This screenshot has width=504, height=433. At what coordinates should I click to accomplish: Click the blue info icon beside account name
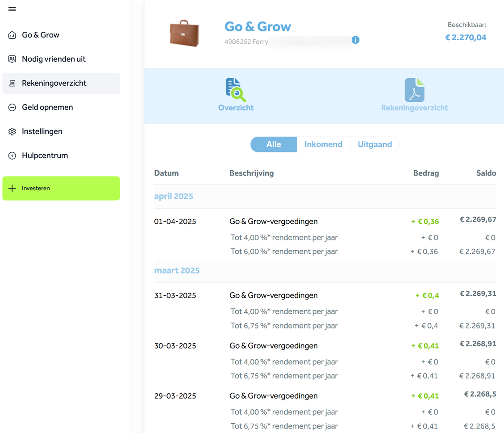pos(355,40)
